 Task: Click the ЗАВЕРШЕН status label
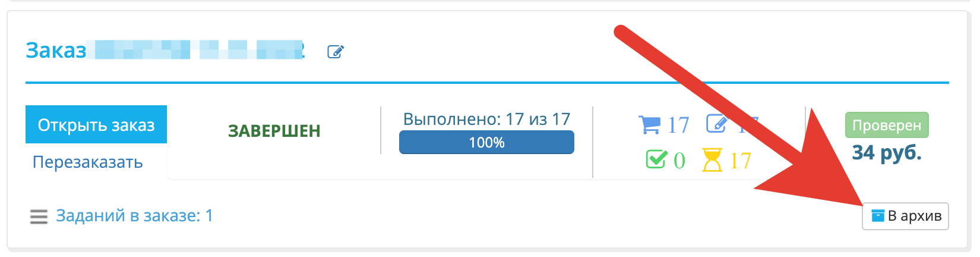pyautogui.click(x=274, y=131)
